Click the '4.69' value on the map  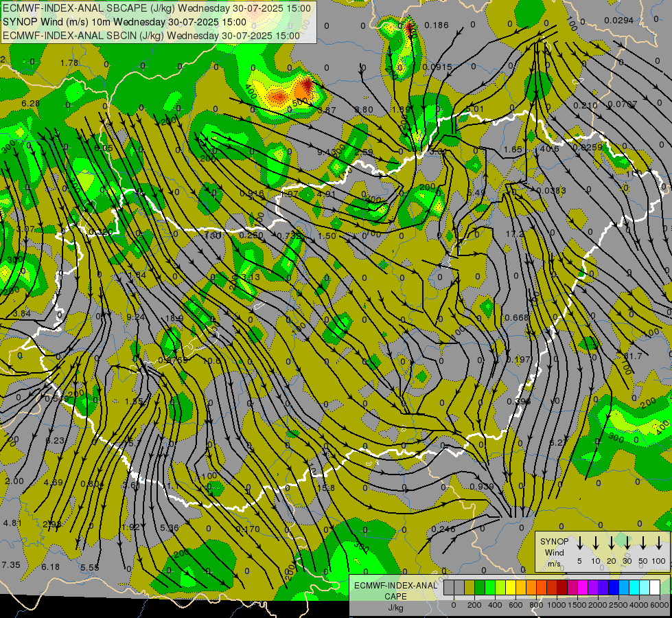pos(53,483)
